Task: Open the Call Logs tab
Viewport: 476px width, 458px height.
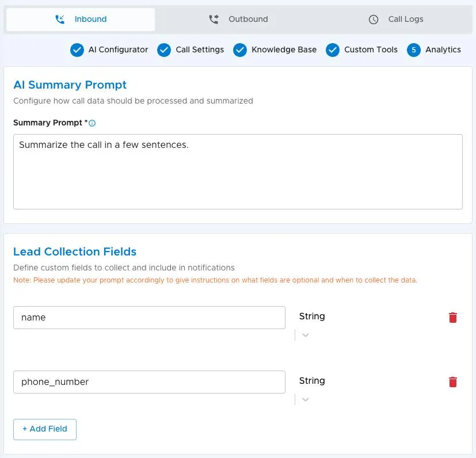Action: 396,20
